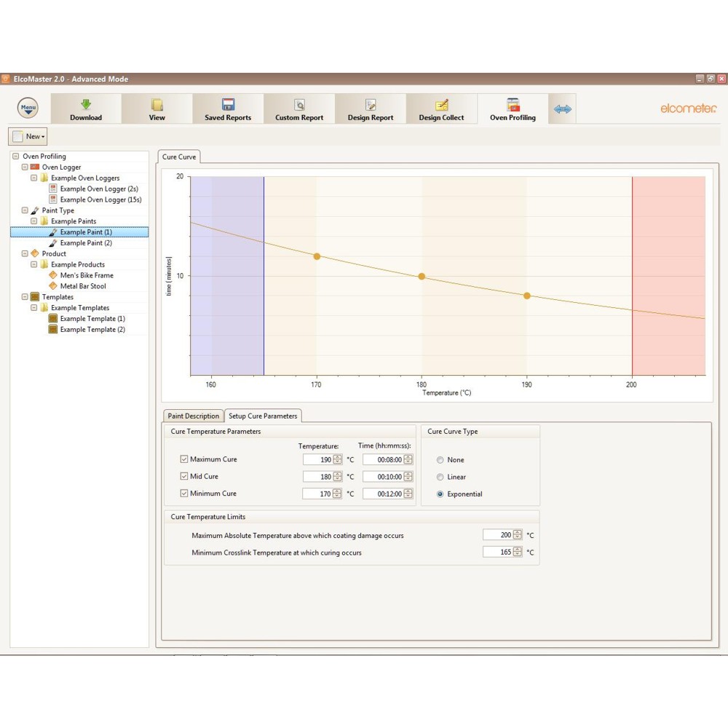This screenshot has width=728, height=728.
Task: Collapse Product tree node
Action: [x=25, y=253]
